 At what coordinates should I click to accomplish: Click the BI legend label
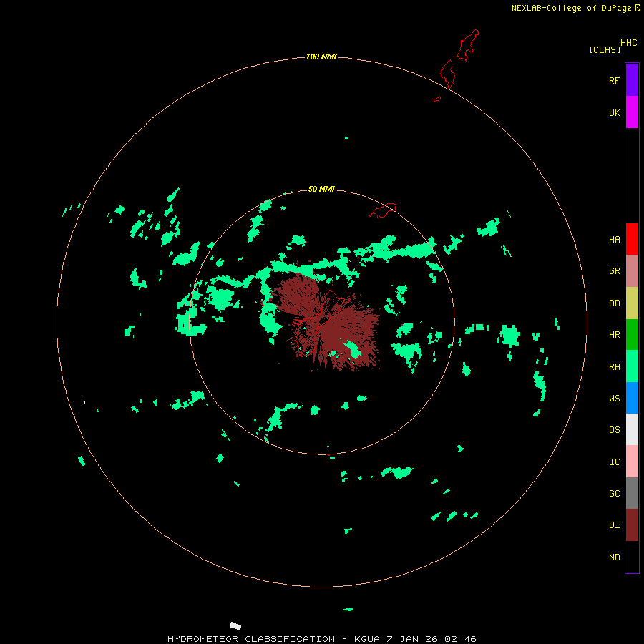[x=615, y=525]
